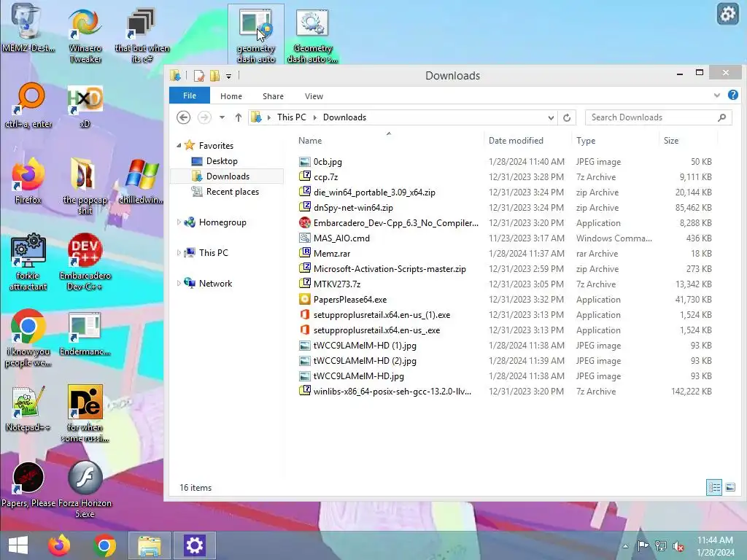The height and width of the screenshot is (560, 747).
Task: Select the 'forkie attractant' desktop shortcut
Action: click(x=28, y=262)
